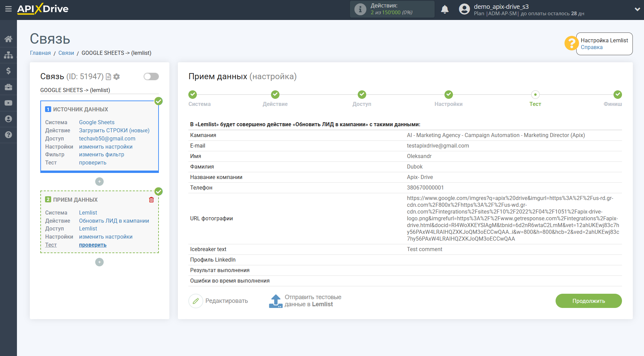
Task: Open the dollar billing icon in the sidebar
Action: coord(8,71)
